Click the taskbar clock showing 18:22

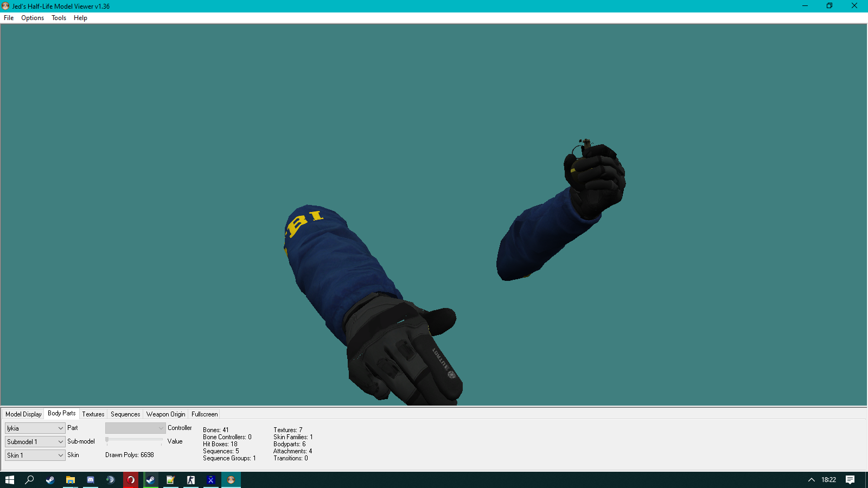click(828, 480)
